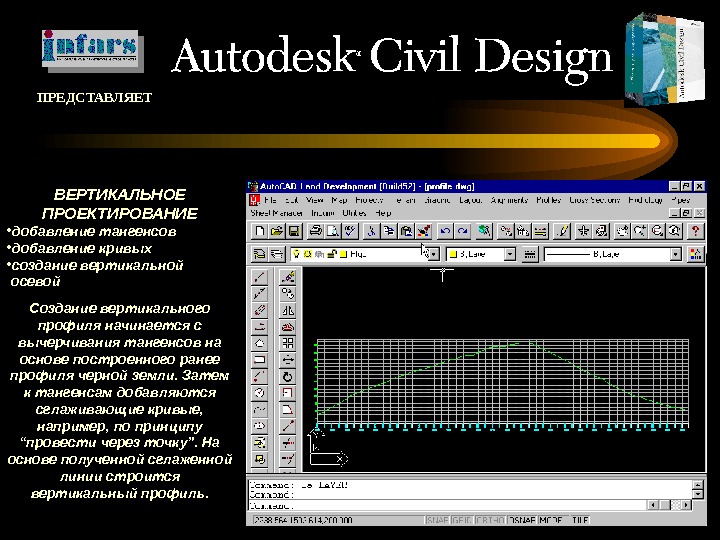Click the Help question mark icon
This screenshot has width=720, height=540.
(x=695, y=231)
